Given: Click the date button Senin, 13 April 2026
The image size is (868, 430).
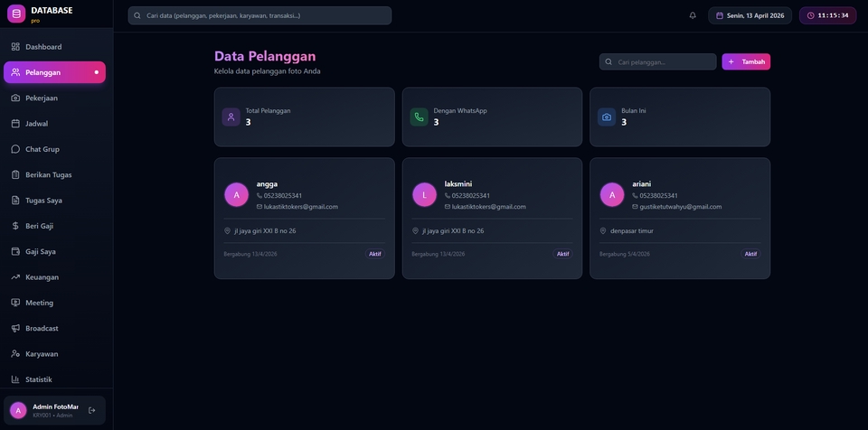Looking at the screenshot, I should pos(750,15).
